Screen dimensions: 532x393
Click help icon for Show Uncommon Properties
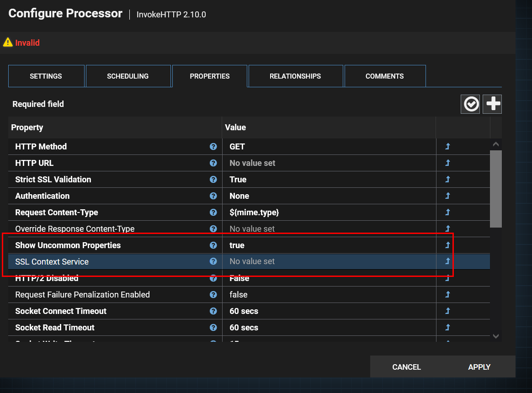(x=213, y=245)
